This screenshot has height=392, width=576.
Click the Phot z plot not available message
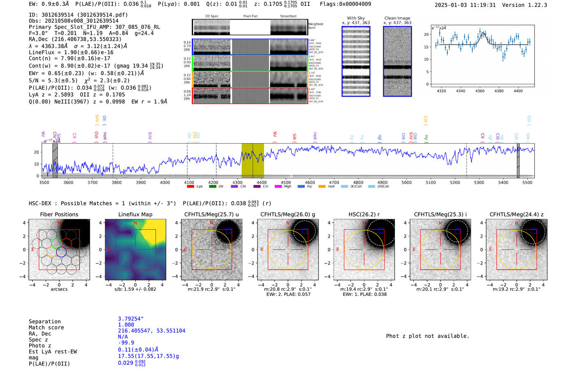pos(427,336)
